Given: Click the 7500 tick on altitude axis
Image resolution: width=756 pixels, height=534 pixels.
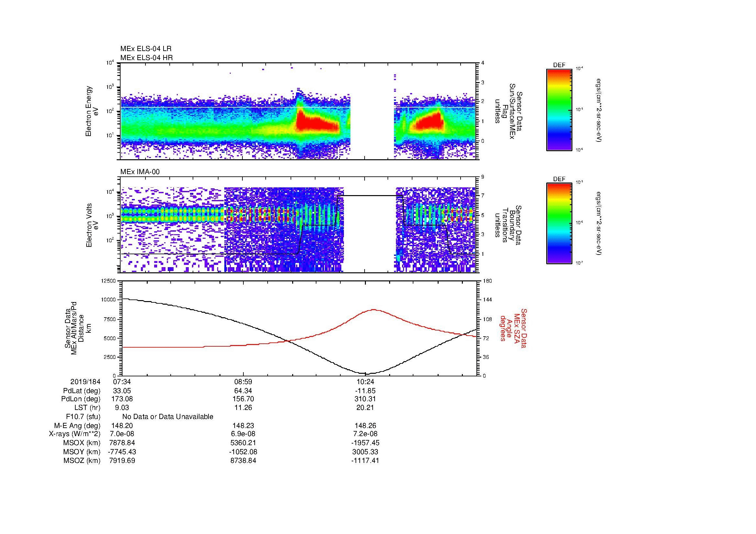Looking at the screenshot, I should pyautogui.click(x=110, y=319).
